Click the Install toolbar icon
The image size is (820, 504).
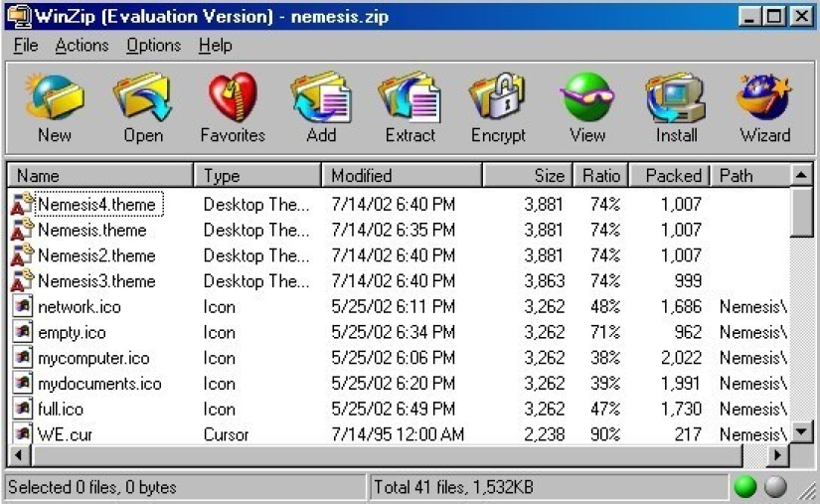(676, 107)
